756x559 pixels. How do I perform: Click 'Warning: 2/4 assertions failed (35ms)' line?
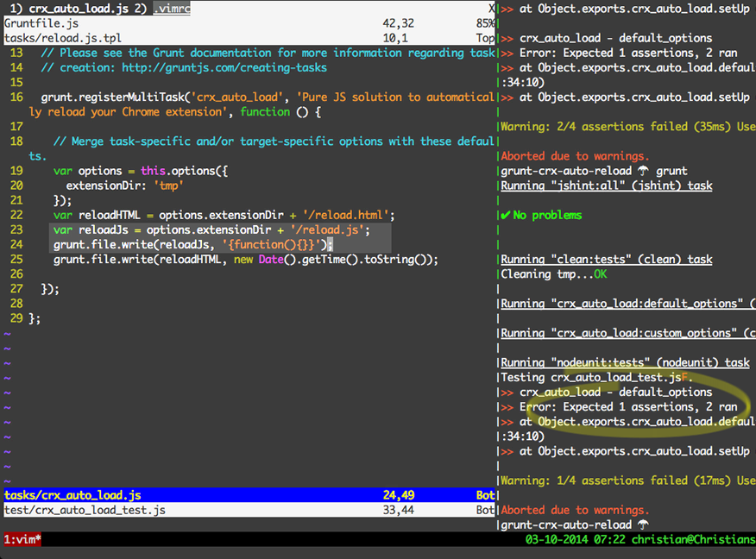click(628, 126)
